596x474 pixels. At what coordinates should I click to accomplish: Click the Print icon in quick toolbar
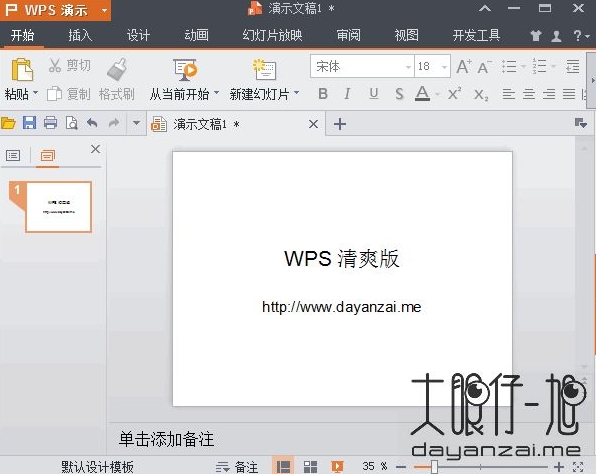point(50,123)
